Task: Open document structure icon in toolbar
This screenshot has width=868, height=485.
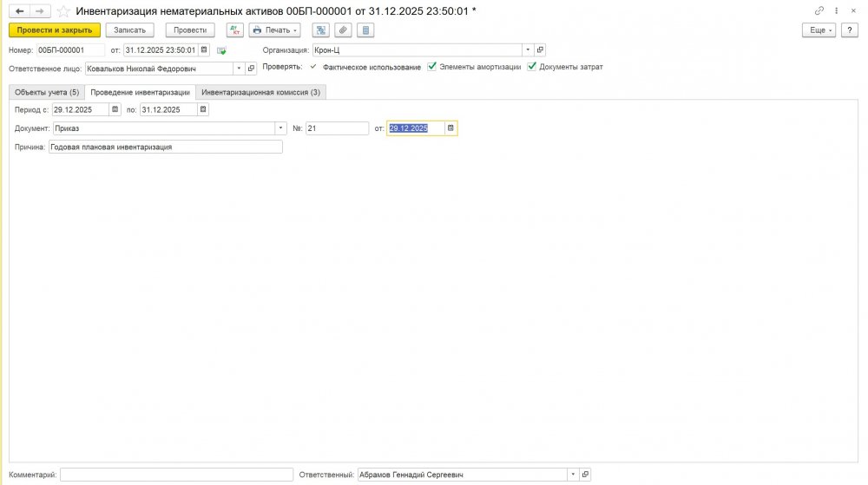Action: pos(321,29)
